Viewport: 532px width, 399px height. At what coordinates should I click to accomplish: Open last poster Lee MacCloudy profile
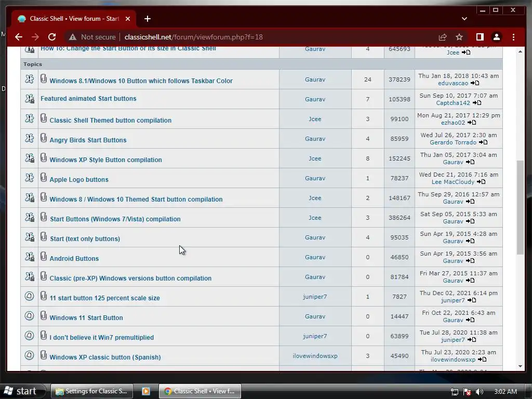[453, 182]
